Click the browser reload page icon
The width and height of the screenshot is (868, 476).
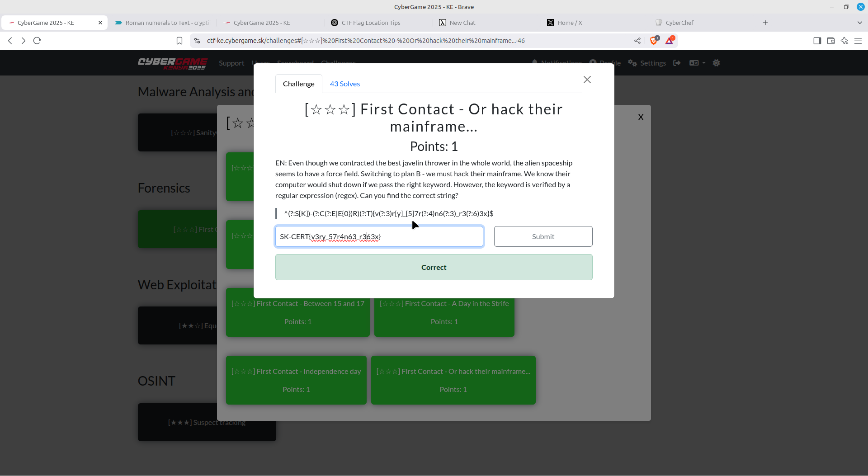point(37,41)
